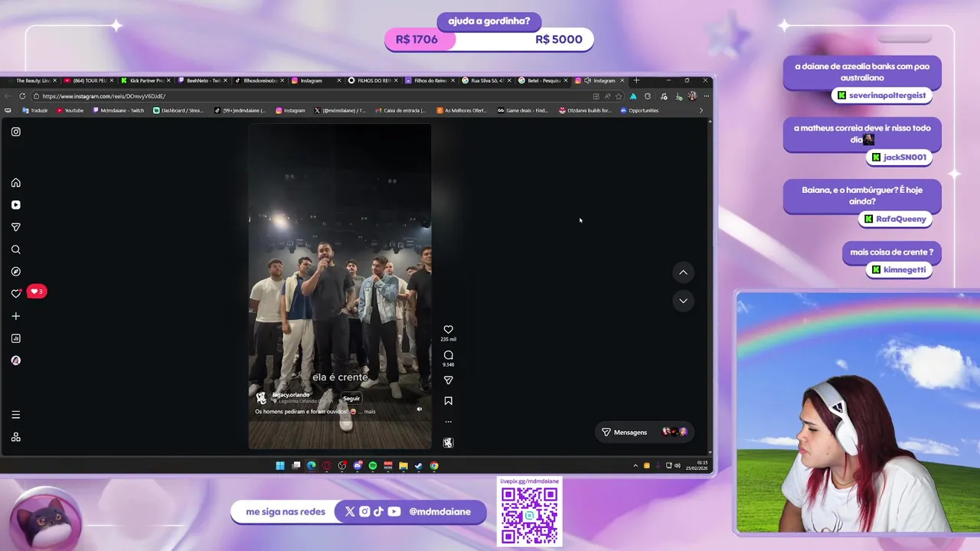Reload the page with refresh icon
The height and width of the screenshot is (551, 980).
tap(22, 96)
